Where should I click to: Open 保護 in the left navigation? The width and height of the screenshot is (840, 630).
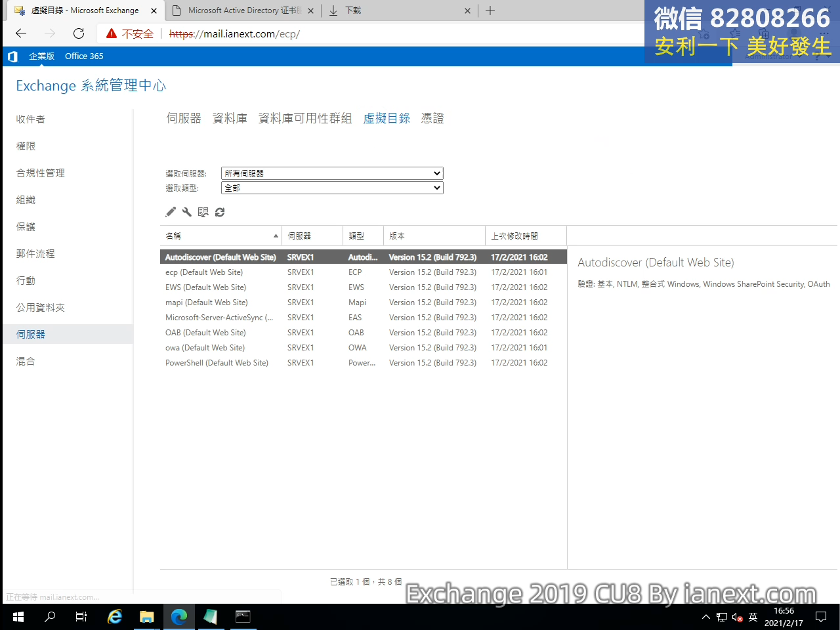[x=26, y=226]
